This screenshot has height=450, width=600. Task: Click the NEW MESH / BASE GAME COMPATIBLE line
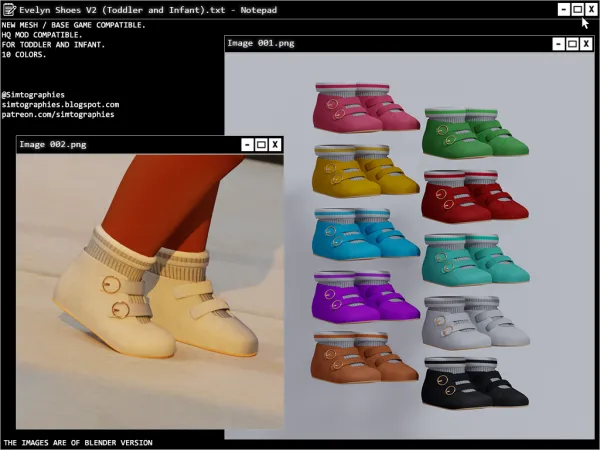click(x=73, y=25)
